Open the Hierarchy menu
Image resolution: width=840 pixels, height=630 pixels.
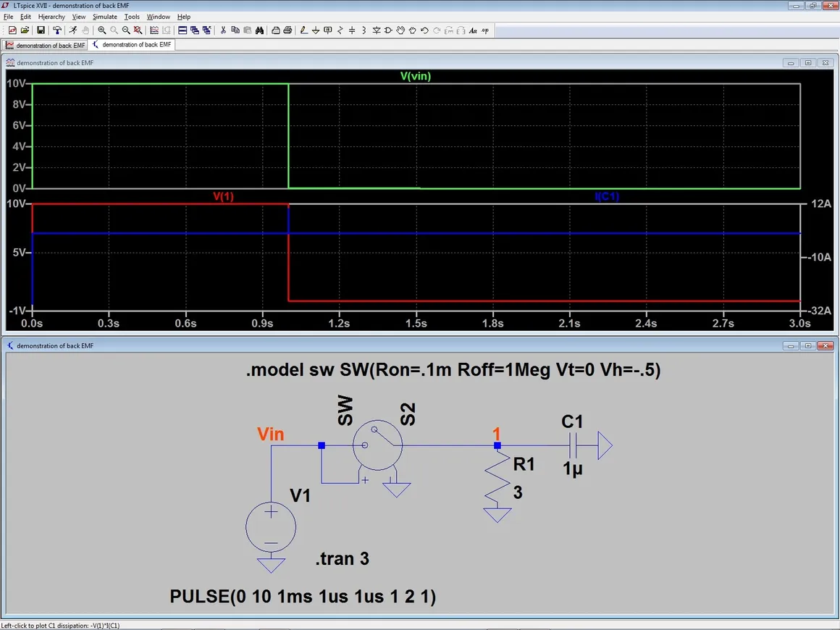(x=51, y=17)
